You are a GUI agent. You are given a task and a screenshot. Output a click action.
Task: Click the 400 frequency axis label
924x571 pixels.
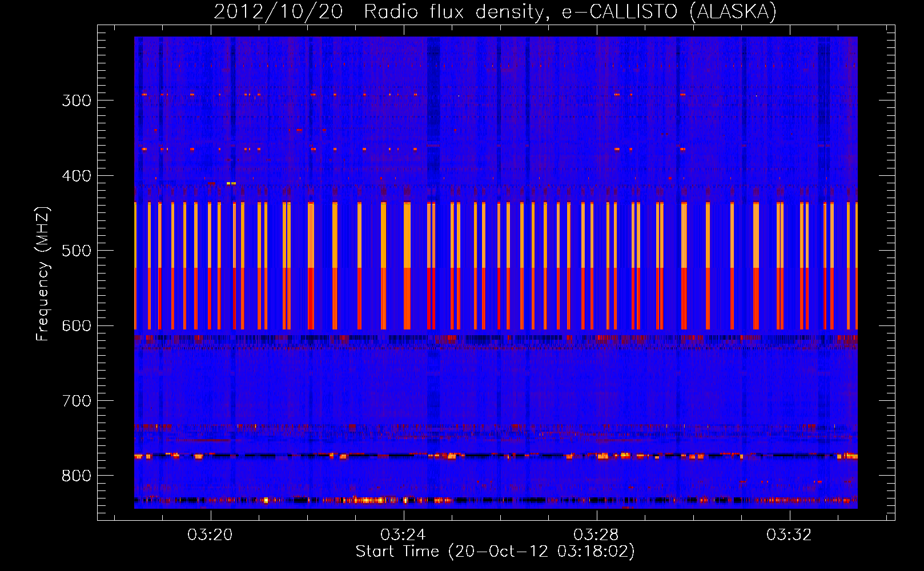77,176
